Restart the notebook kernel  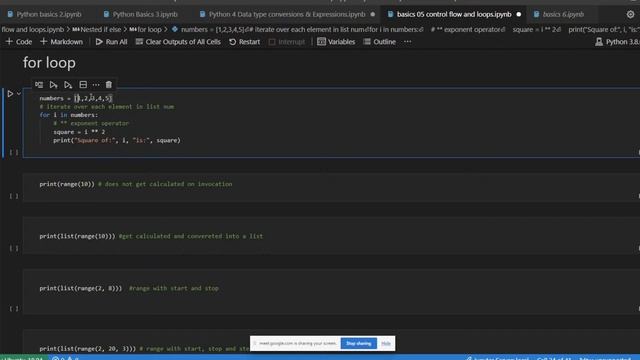(x=244, y=42)
